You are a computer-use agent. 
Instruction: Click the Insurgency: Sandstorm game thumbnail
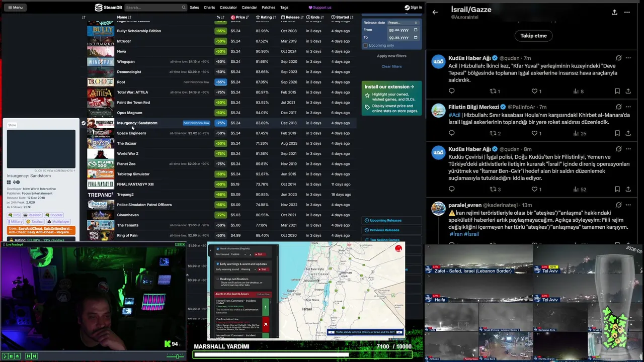101,123
